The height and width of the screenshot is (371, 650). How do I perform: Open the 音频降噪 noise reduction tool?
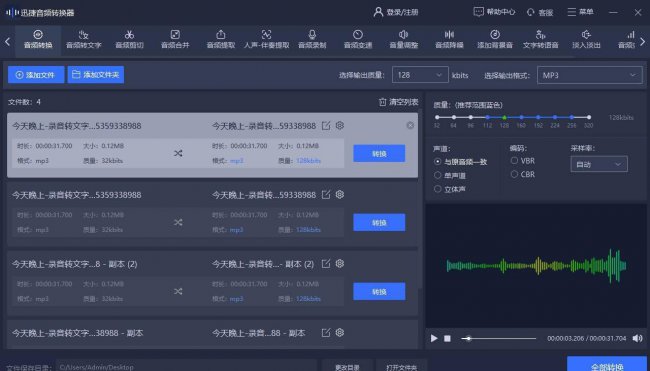(x=449, y=40)
